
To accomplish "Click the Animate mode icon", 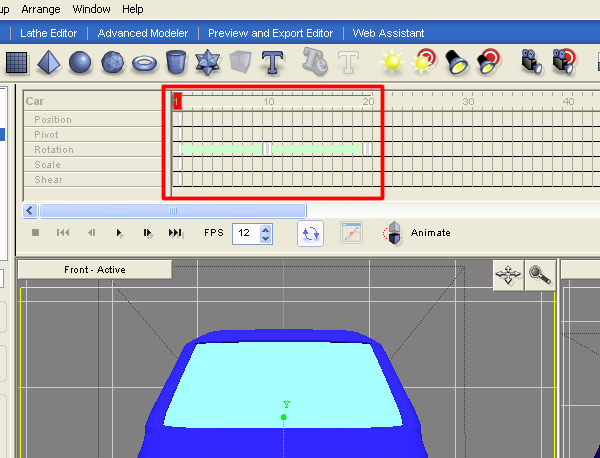I will pos(392,233).
